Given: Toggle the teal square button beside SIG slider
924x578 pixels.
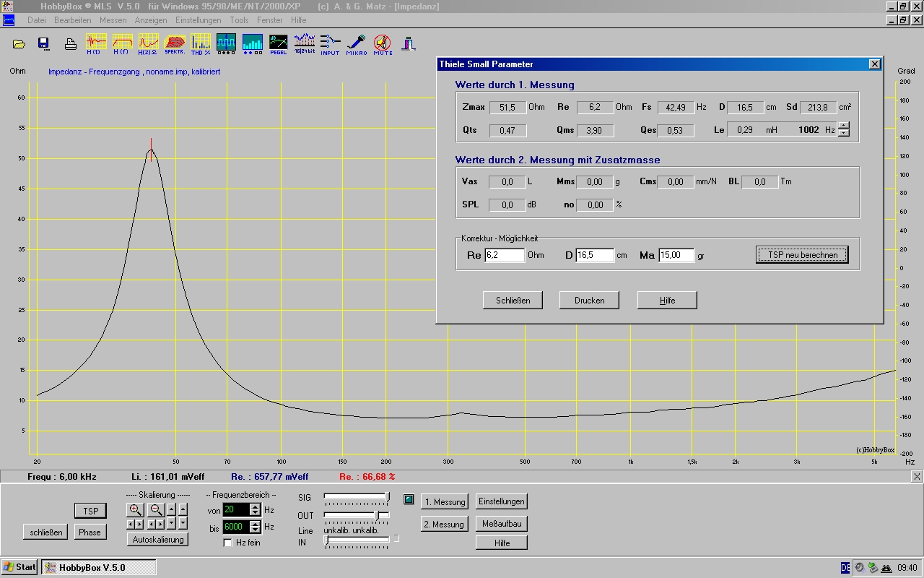Looking at the screenshot, I should click(409, 499).
